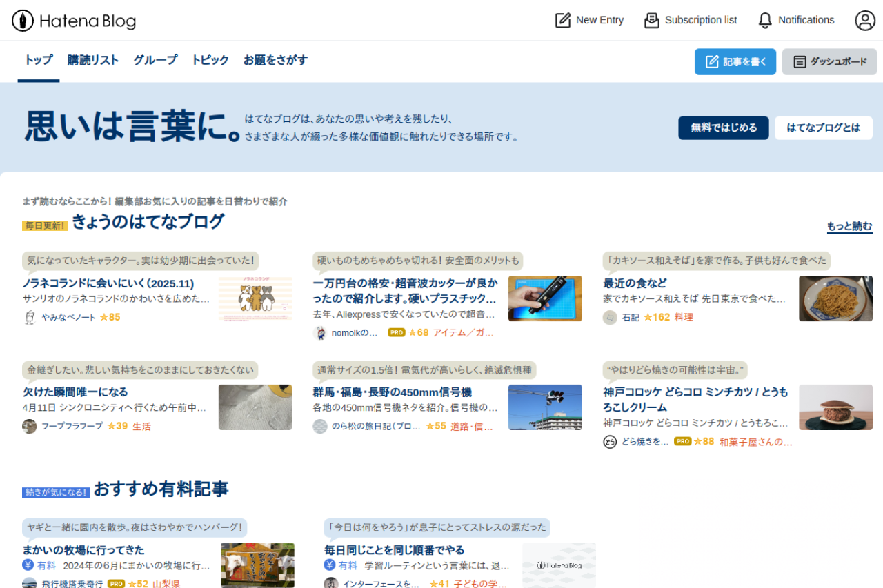Follow the もっと読む link
This screenshot has width=883, height=588.
(x=849, y=226)
